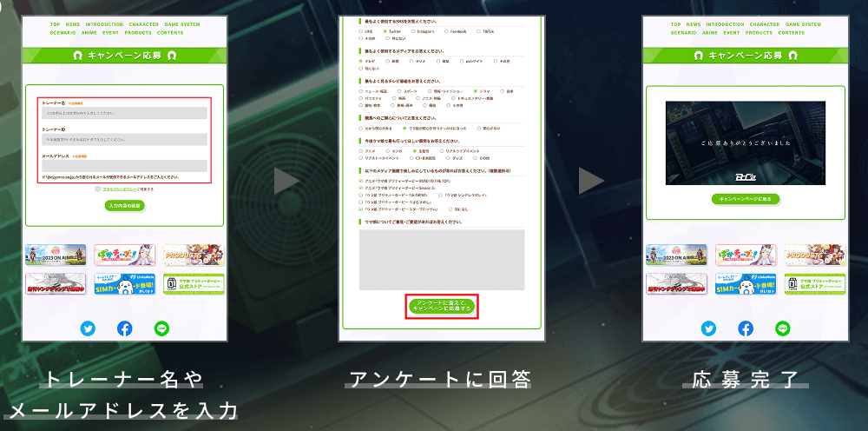Open the 2023 ON AIR banner, right screenshot
868x431 pixels.
click(676, 255)
